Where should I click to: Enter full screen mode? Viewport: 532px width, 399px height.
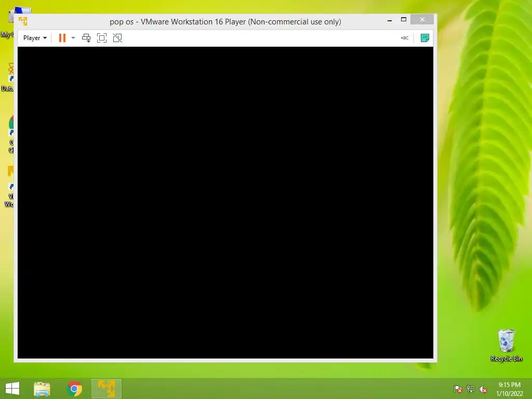(102, 38)
